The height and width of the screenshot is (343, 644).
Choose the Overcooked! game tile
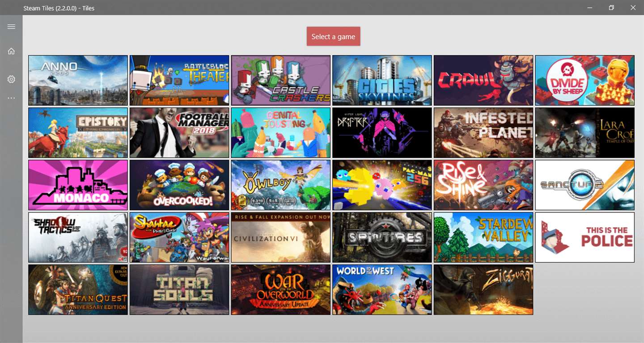179,185
